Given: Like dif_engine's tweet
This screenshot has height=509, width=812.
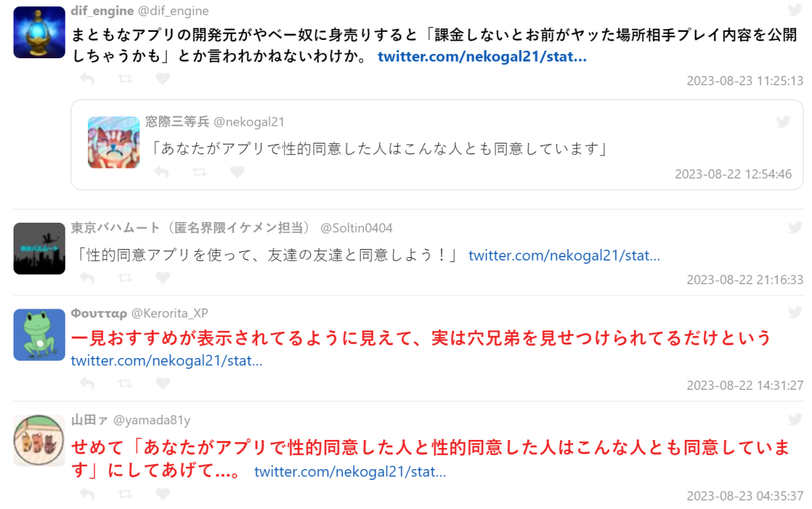Looking at the screenshot, I should (x=162, y=79).
